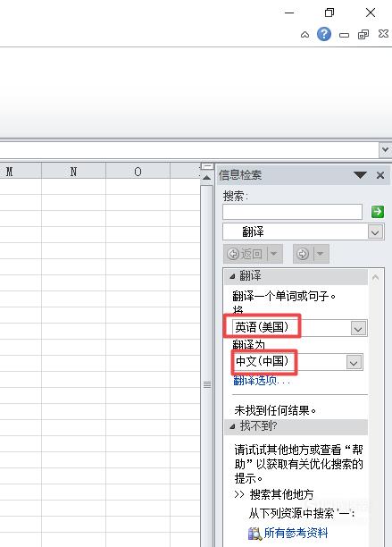Open the source language 英语(美国) dropdown
The width and height of the screenshot is (392, 547).
pyautogui.click(x=358, y=328)
